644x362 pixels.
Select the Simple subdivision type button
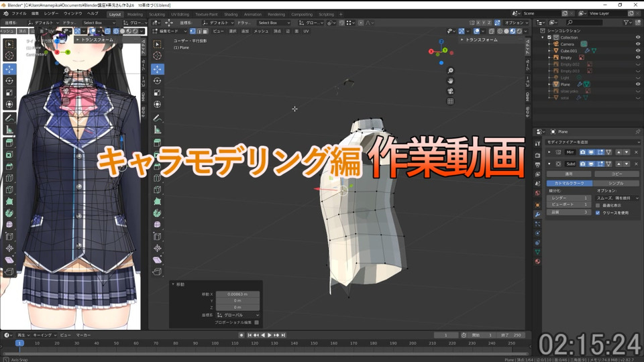pyautogui.click(x=616, y=183)
